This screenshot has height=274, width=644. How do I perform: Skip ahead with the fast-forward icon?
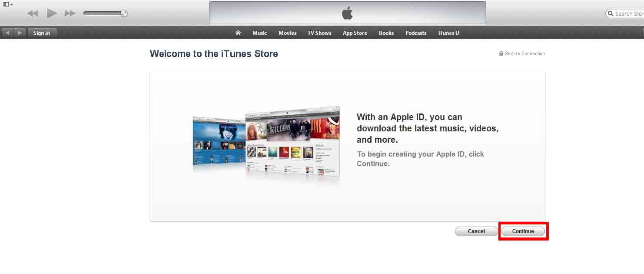(70, 13)
